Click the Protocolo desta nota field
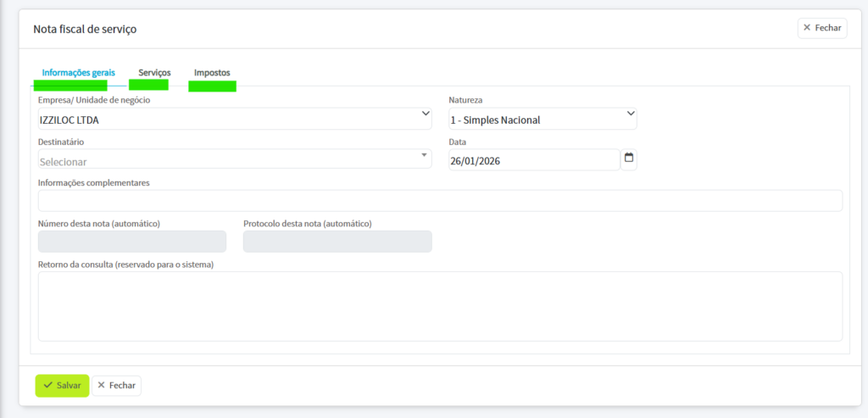 [337, 242]
